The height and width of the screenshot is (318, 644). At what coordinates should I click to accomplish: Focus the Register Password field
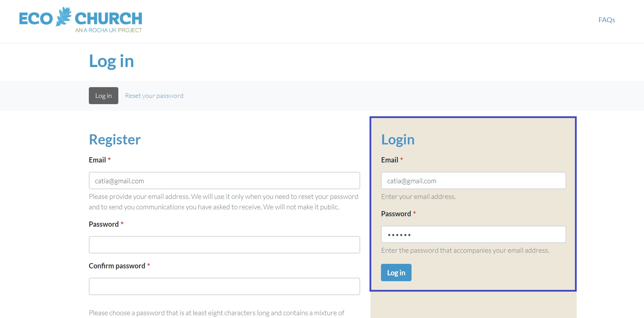coord(224,245)
